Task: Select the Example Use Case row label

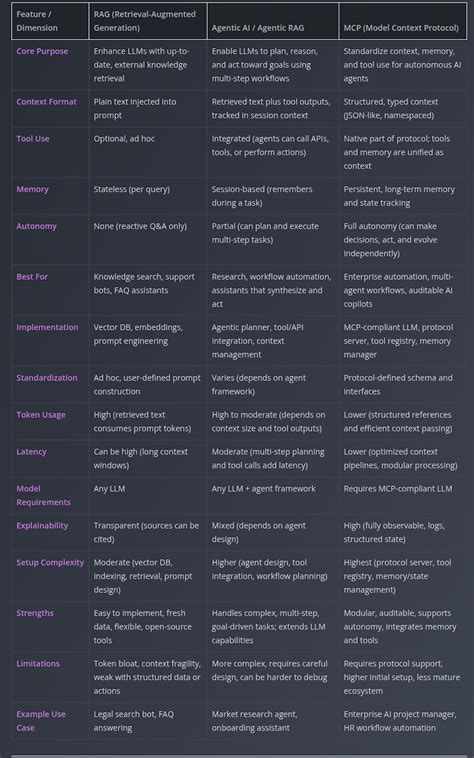Action: [41, 721]
